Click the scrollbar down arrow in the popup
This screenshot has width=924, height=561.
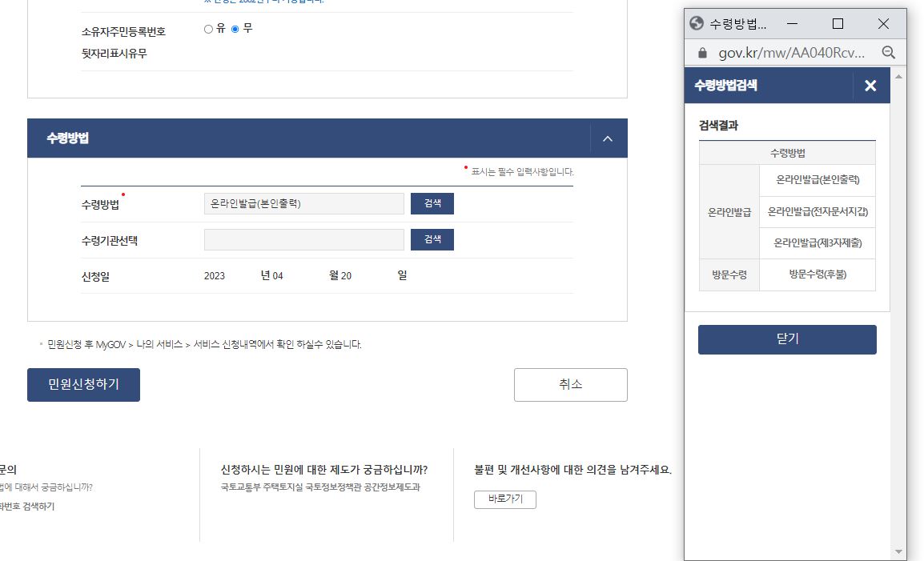point(898,551)
